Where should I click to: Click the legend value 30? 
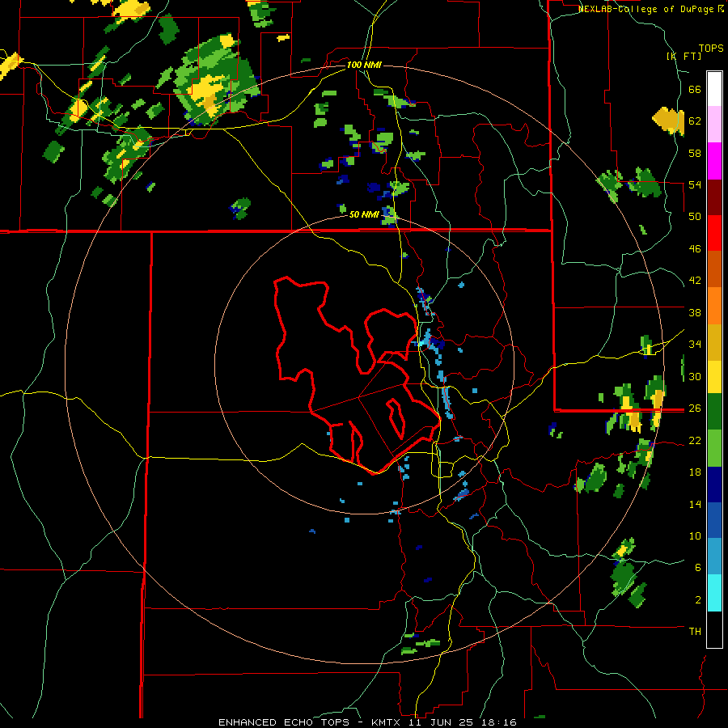tap(695, 376)
